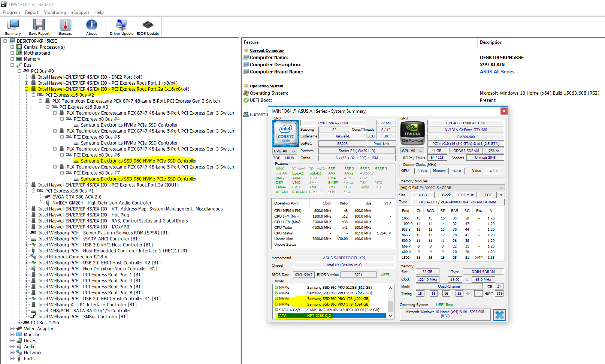Open the Help menu
This screenshot has height=364, width=605.
click(x=99, y=12)
